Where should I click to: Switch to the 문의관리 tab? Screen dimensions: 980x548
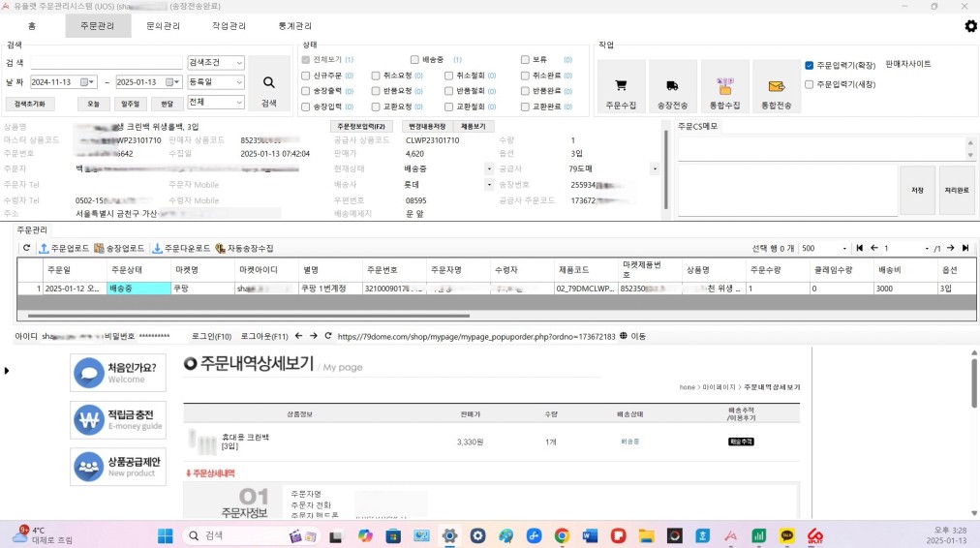point(163,26)
